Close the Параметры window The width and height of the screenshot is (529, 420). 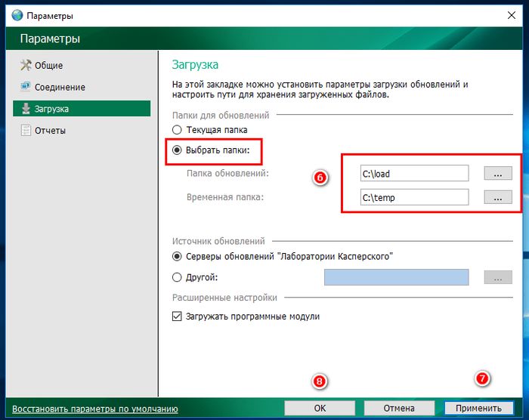(512, 15)
